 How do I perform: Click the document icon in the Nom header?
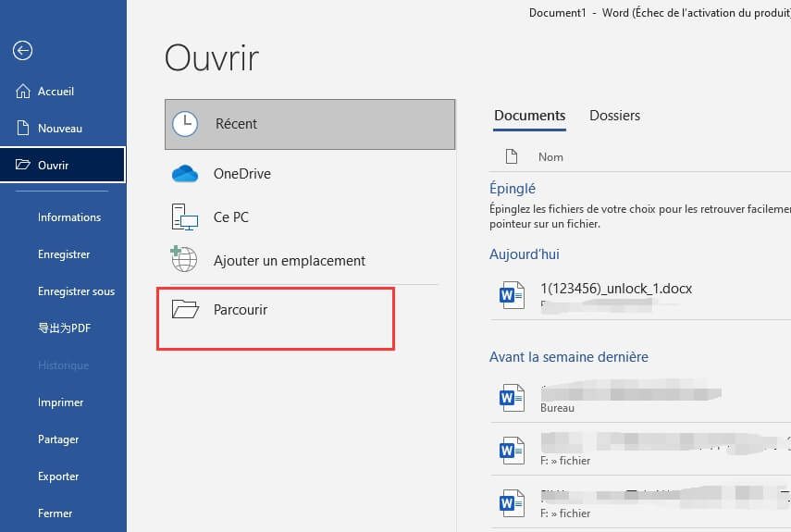pos(512,157)
